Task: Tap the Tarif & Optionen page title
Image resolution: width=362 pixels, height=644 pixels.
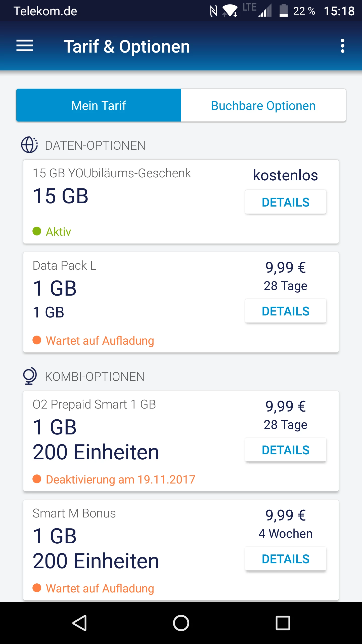Action: click(x=127, y=47)
